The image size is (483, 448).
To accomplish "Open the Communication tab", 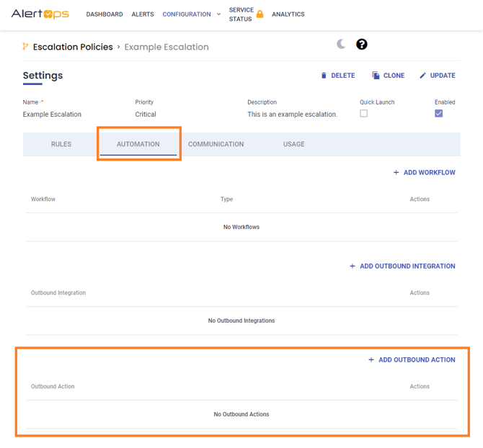I will click(216, 144).
